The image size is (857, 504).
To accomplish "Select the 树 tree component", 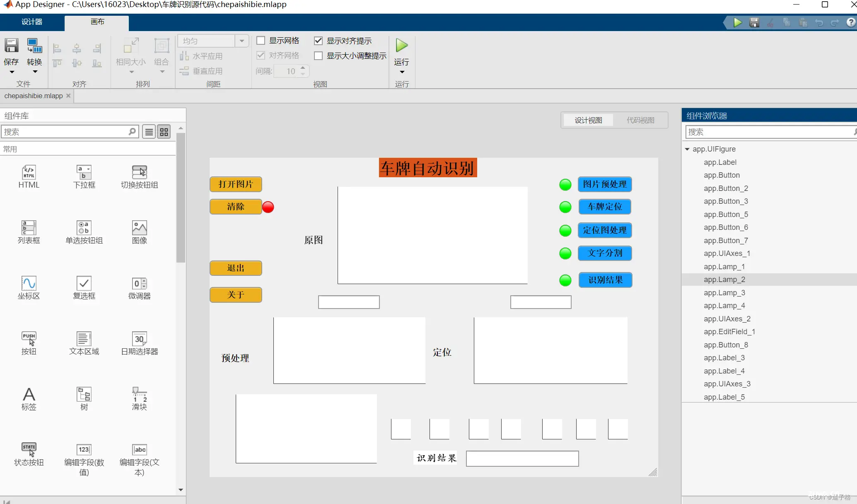I will pyautogui.click(x=84, y=399).
